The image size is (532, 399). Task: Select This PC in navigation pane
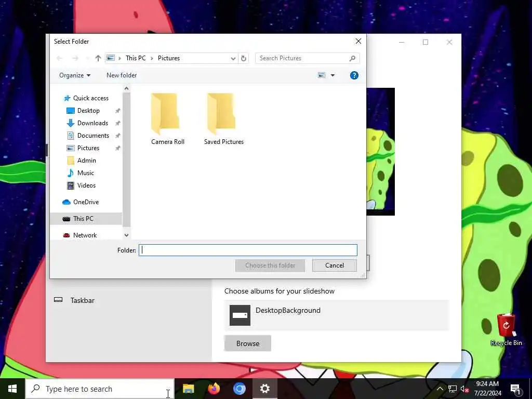(86, 219)
